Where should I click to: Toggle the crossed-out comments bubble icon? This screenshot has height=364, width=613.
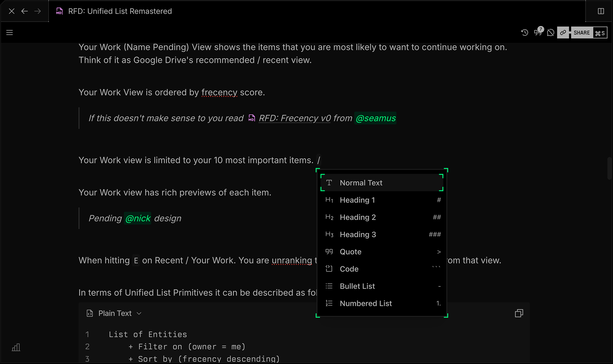coord(551,33)
